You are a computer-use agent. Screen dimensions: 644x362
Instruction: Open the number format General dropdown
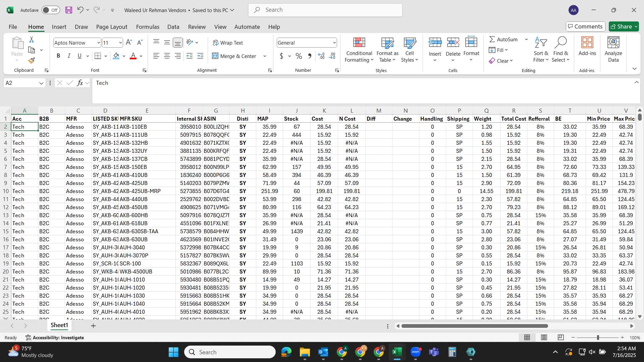(x=334, y=43)
